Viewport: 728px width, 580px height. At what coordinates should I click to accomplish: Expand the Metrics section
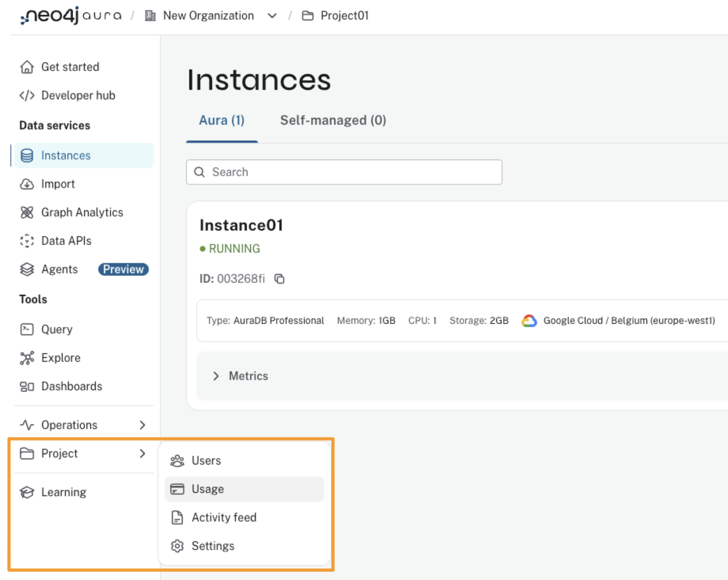pyautogui.click(x=216, y=376)
